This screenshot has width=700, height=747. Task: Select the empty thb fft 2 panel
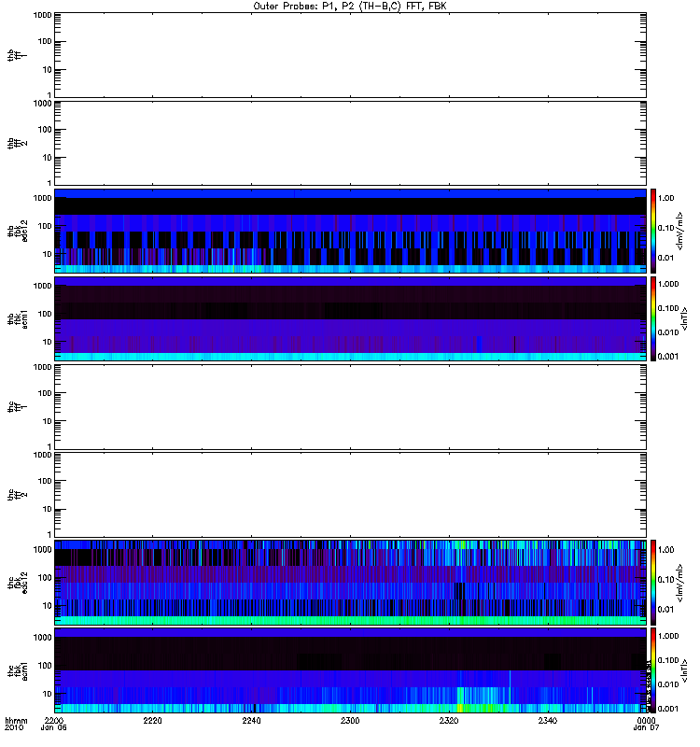coord(351,144)
